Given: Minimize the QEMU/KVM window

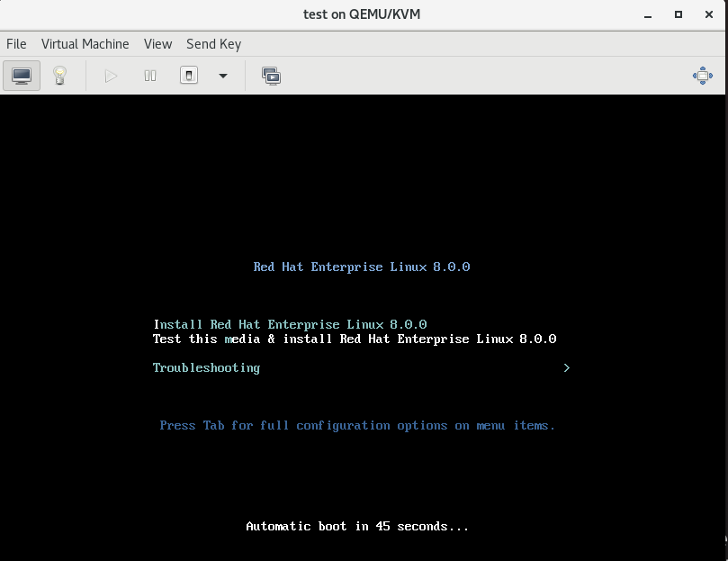Looking at the screenshot, I should (648, 15).
